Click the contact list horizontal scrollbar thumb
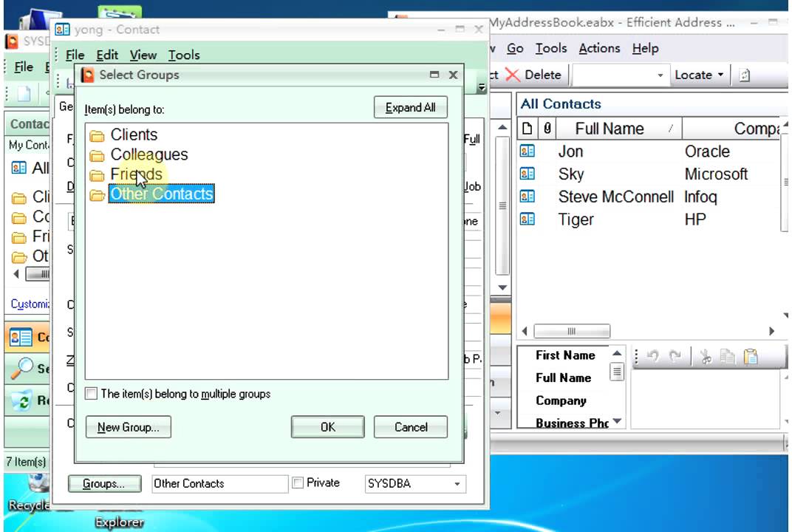Viewport: 792px width, 532px height. (572, 332)
